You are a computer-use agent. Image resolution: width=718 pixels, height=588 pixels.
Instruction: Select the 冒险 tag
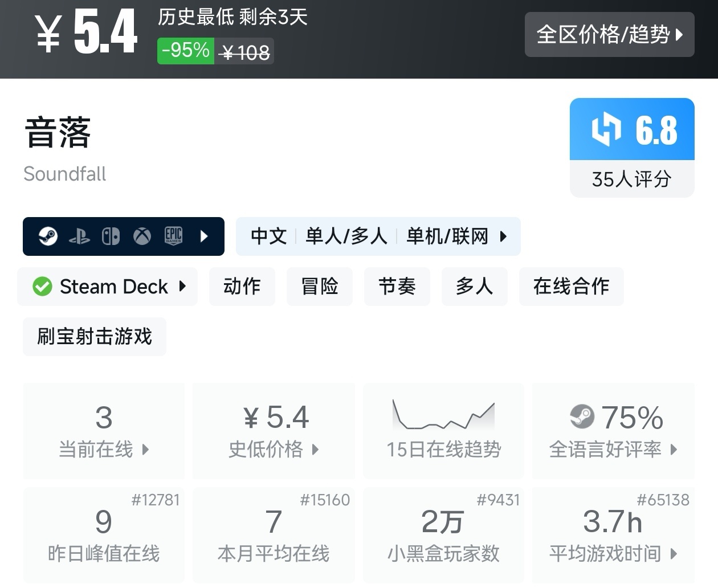(320, 287)
